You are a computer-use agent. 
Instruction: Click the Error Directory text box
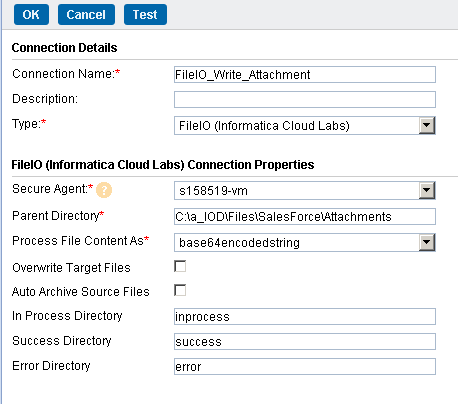click(x=305, y=367)
